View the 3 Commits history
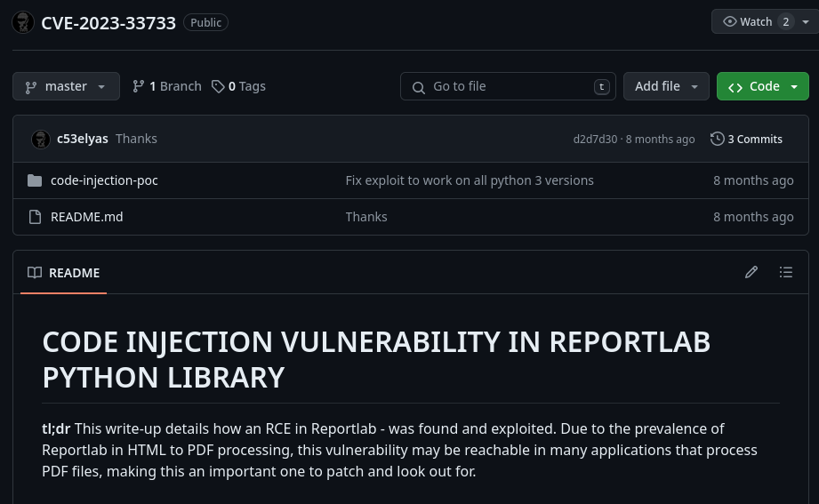819x504 pixels. (x=755, y=139)
